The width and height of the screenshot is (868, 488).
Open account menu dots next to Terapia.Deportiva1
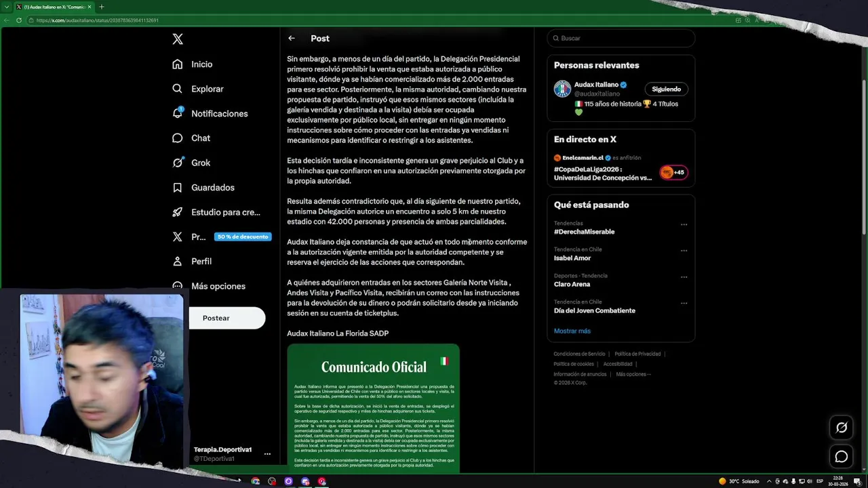267,454
